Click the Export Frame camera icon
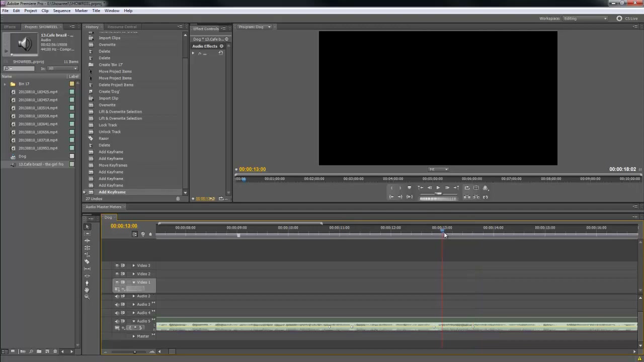Image resolution: width=644 pixels, height=362 pixels. (486, 197)
